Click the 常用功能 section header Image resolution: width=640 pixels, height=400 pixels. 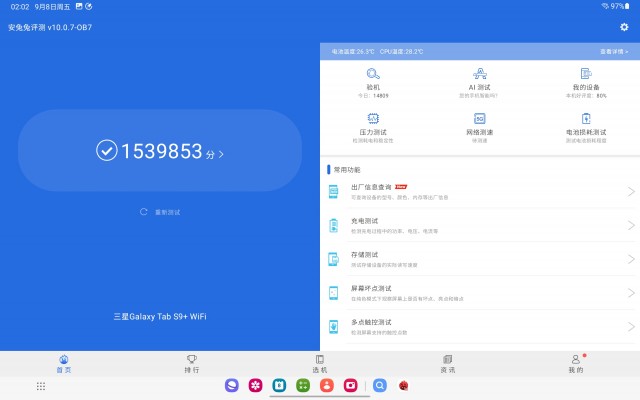pyautogui.click(x=347, y=170)
